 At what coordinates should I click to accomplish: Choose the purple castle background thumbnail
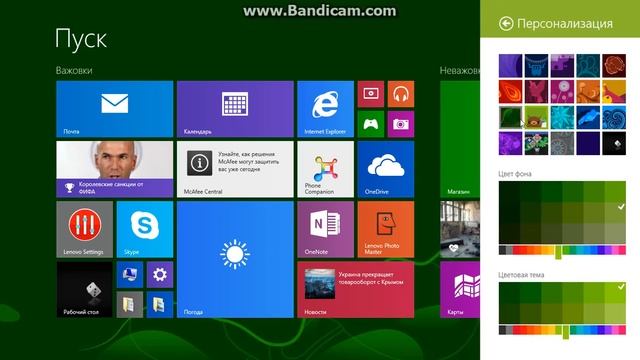pos(562,66)
